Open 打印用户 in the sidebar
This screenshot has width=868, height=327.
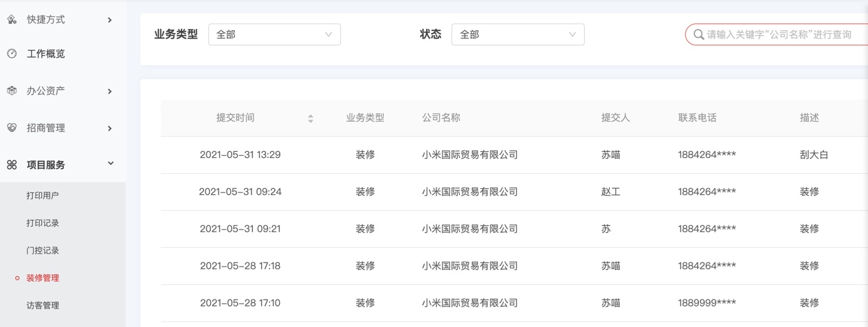[x=43, y=196]
